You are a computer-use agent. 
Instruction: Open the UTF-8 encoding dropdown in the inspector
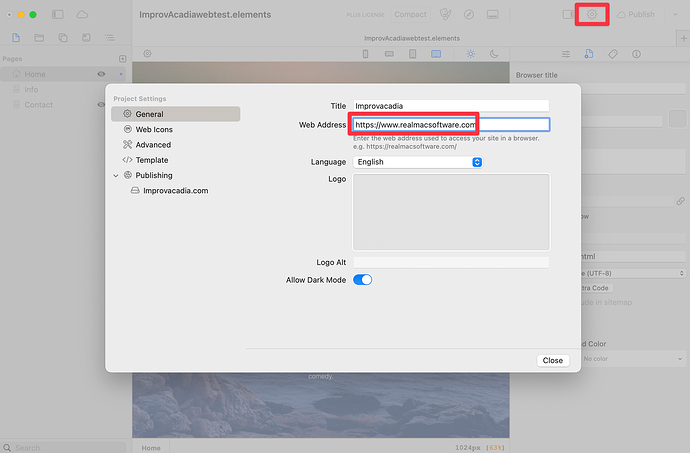(x=633, y=273)
